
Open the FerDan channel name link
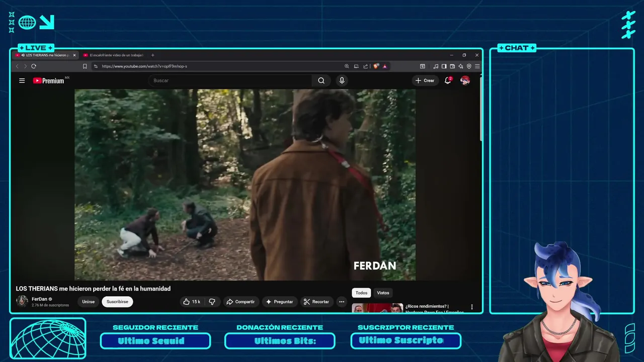pos(39,299)
